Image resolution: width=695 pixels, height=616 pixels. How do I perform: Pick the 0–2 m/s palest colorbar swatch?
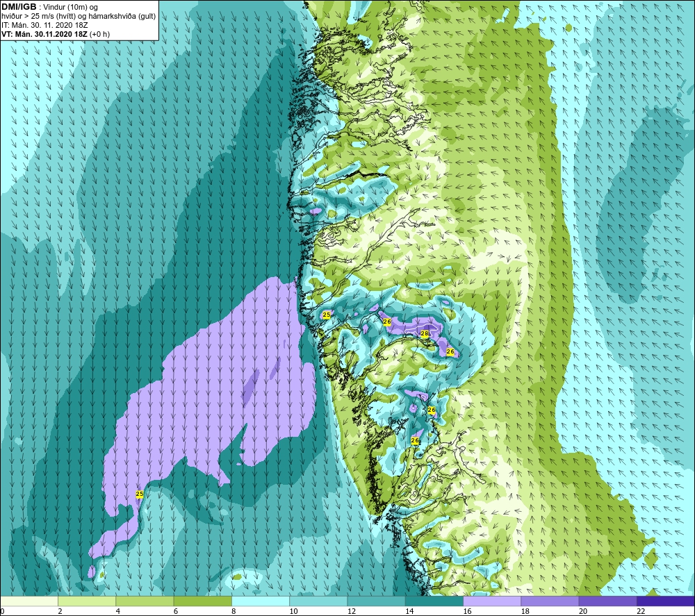pos(29,601)
